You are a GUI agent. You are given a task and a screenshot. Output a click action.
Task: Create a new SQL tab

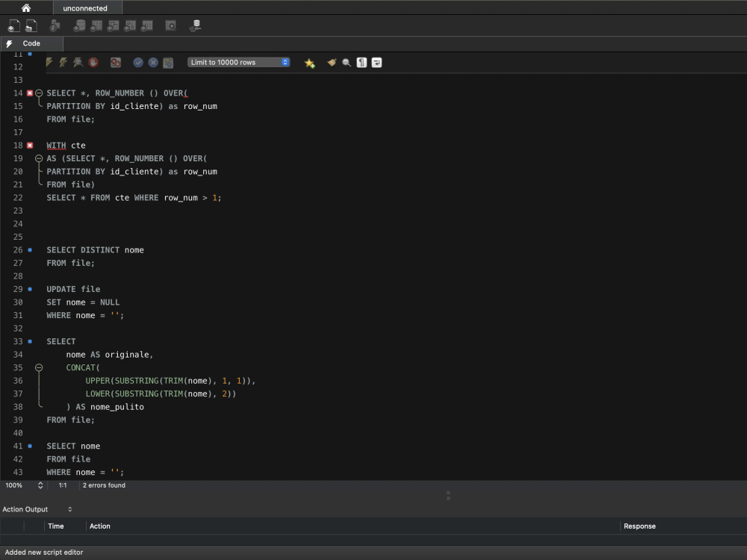(x=14, y=25)
